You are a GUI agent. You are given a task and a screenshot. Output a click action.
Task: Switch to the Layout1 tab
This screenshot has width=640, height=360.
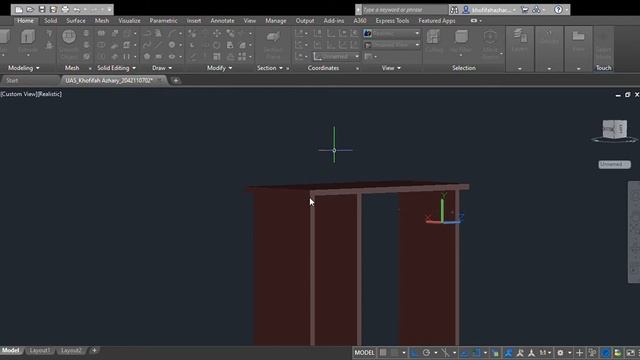point(40,350)
